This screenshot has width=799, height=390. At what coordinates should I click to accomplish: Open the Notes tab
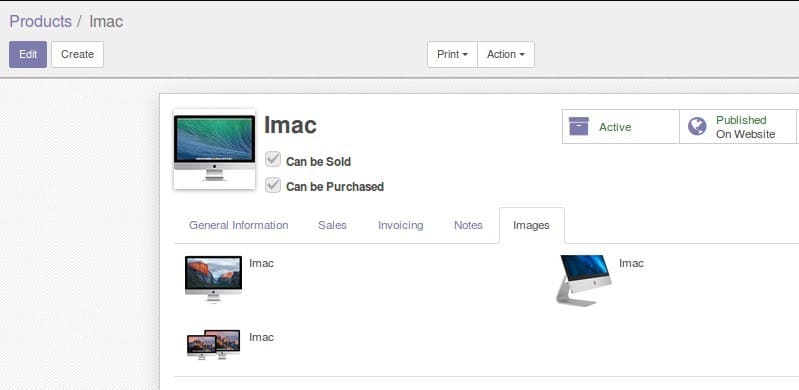point(468,225)
